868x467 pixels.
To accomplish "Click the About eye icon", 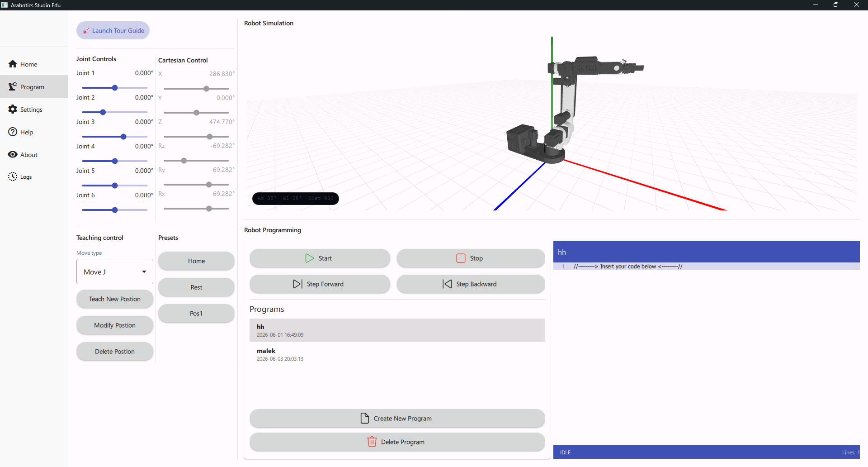I will [x=13, y=154].
